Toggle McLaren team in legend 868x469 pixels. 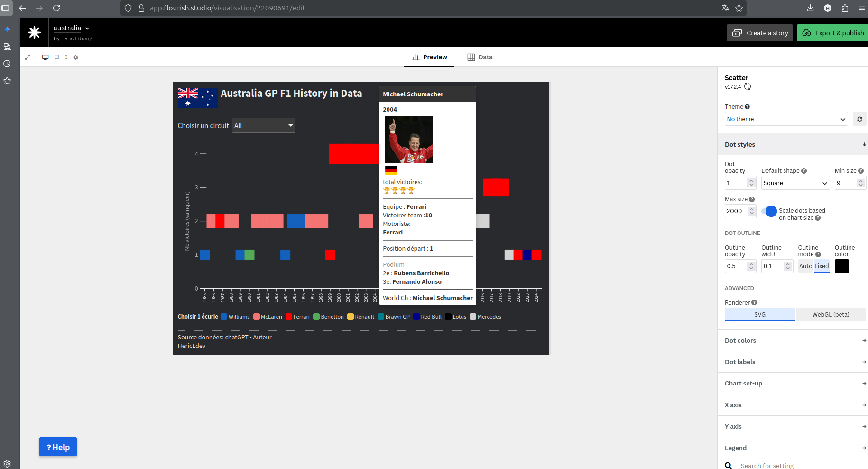[x=268, y=317]
